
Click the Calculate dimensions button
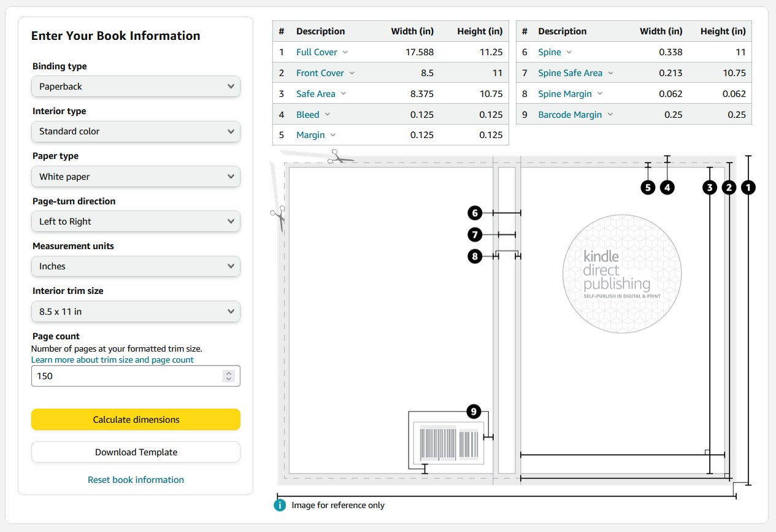click(136, 420)
